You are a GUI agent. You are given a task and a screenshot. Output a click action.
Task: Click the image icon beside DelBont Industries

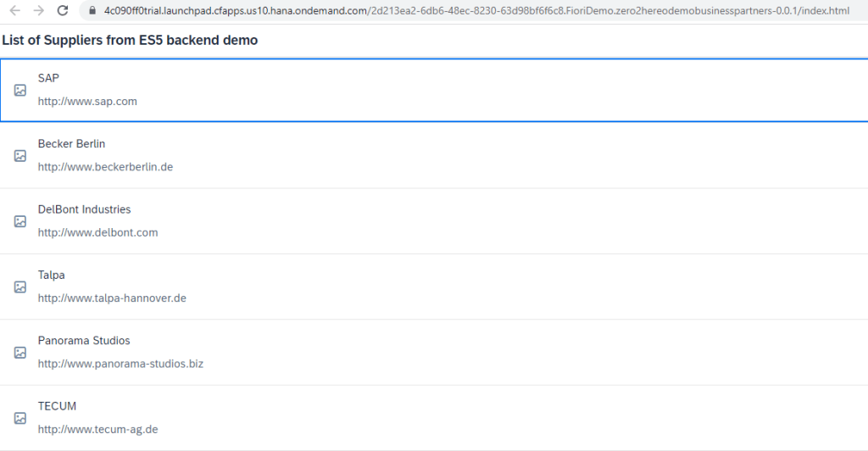tap(20, 221)
